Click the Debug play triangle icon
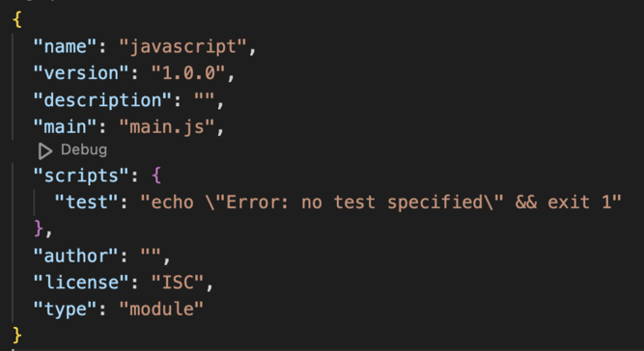This screenshot has width=644, height=351. pos(44,150)
